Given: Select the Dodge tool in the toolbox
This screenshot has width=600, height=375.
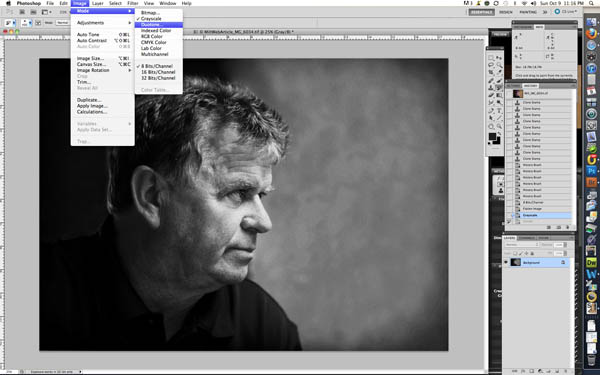Looking at the screenshot, I should (499, 102).
